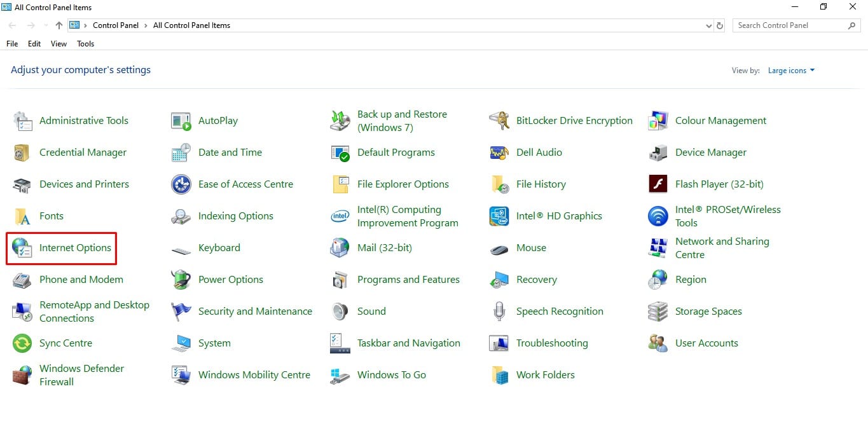Open the User Accounts icon
Viewport: 868px width, 438px height.
(658, 343)
